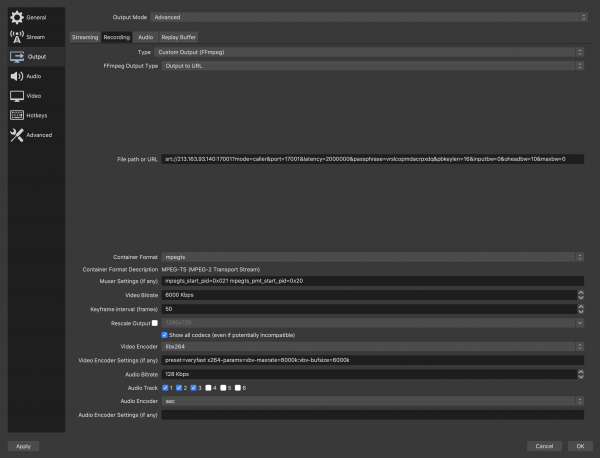The width and height of the screenshot is (600, 458).
Task: Open the Container Format mpegts dropdown
Action: pyautogui.click(x=372, y=257)
